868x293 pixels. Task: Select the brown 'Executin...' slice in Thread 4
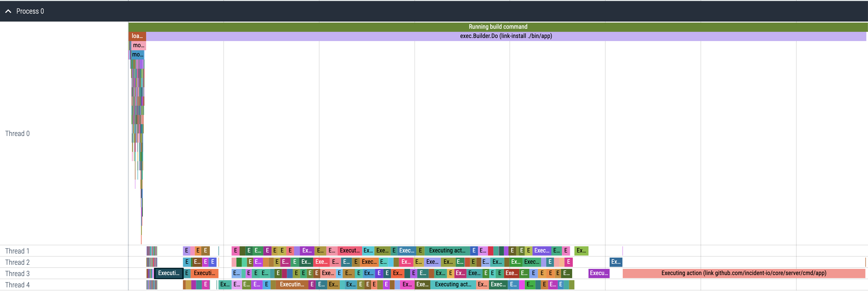(x=292, y=285)
